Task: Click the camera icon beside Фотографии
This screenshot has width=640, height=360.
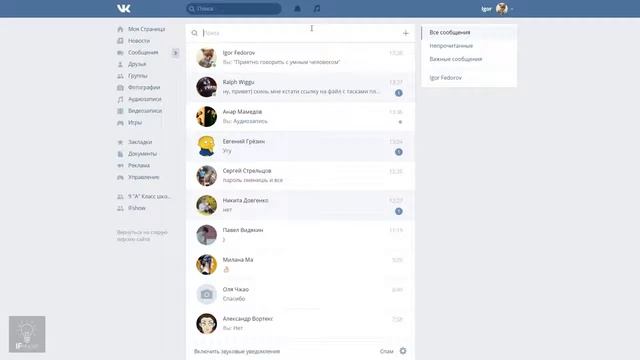Action: (120, 87)
